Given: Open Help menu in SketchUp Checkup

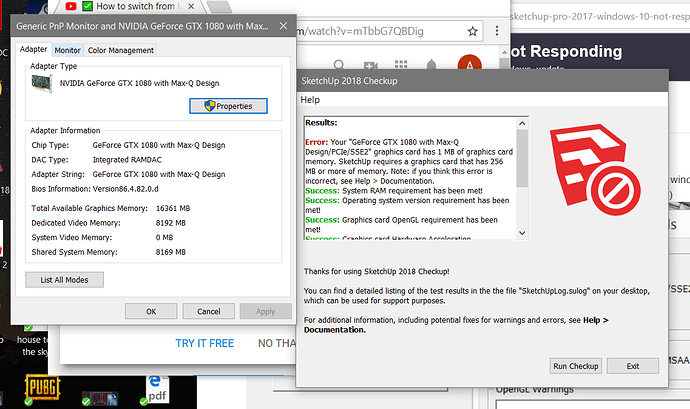Looking at the screenshot, I should pyautogui.click(x=310, y=100).
